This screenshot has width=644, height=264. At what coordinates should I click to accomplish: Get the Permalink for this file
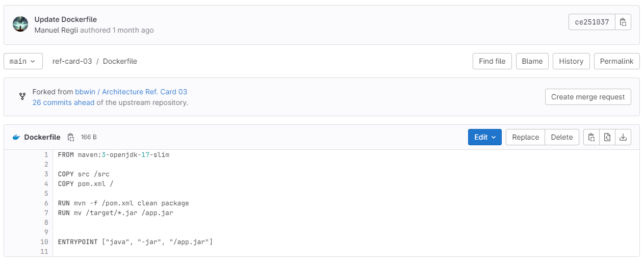616,61
